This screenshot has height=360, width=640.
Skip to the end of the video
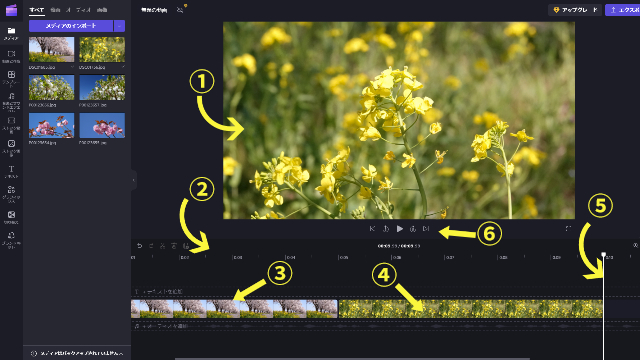point(426,229)
